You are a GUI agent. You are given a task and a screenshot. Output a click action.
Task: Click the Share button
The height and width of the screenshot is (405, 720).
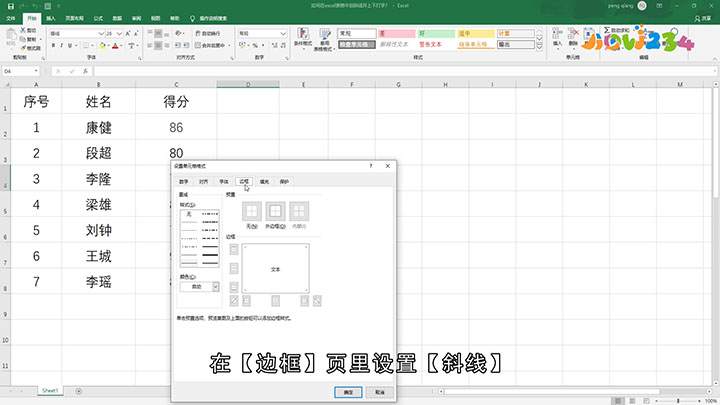pos(703,18)
